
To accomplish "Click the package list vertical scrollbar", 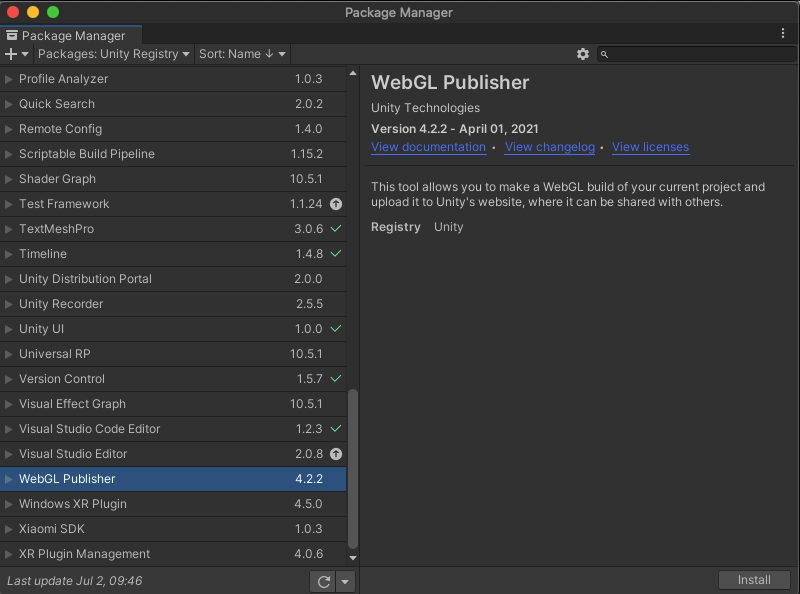I will pyautogui.click(x=353, y=470).
